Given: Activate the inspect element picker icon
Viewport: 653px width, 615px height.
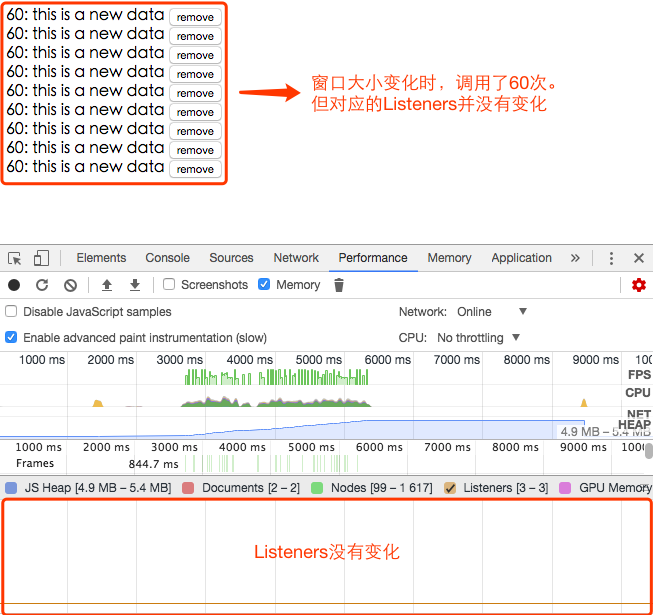Looking at the screenshot, I should pyautogui.click(x=15, y=259).
